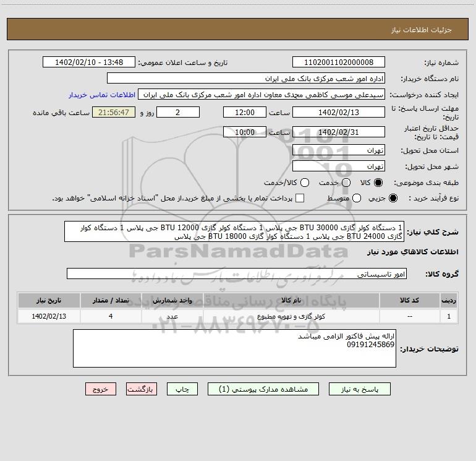This screenshot has height=461, width=476.
Task: Click the announcement date field 1402/02/10 - 13:48
Action: [89, 62]
